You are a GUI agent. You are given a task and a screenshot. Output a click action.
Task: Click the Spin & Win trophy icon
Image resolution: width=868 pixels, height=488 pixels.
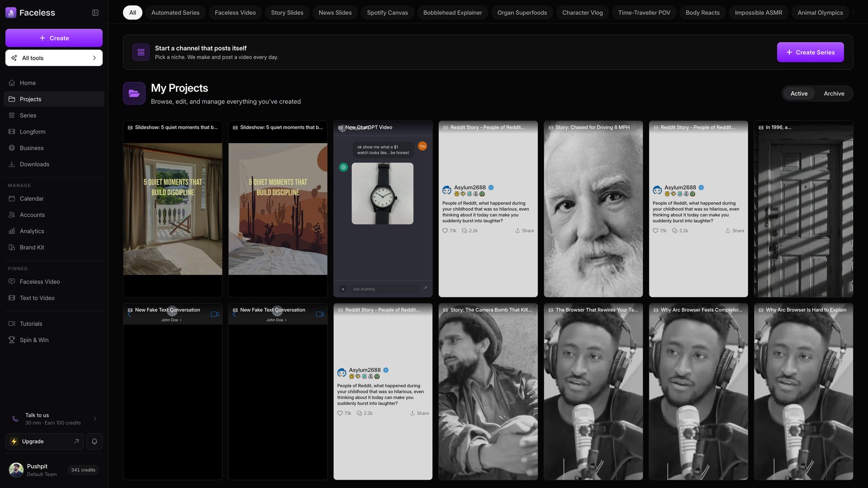click(12, 340)
